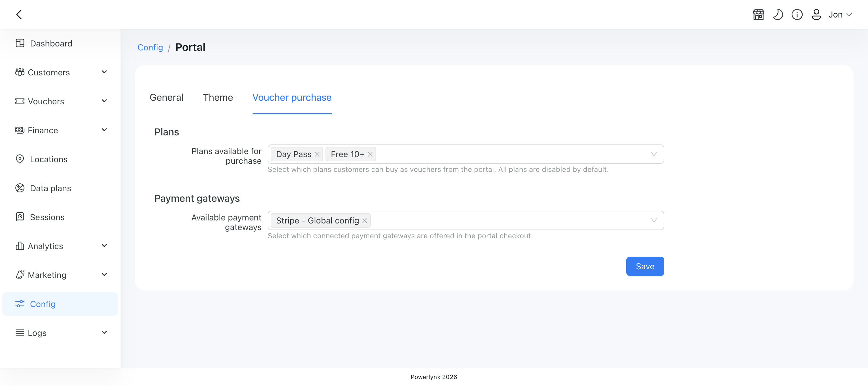Click the Sessions icon
This screenshot has height=386, width=868.
tap(20, 217)
